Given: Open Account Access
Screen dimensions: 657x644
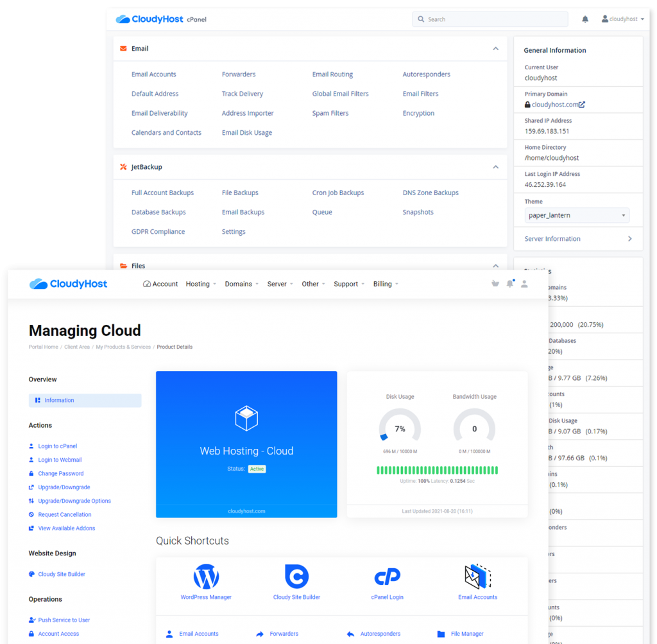Looking at the screenshot, I should pyautogui.click(x=58, y=634).
